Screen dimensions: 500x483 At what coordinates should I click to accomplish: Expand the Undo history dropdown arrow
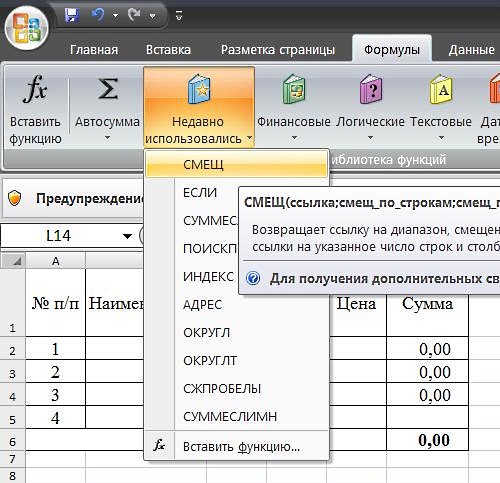click(x=115, y=15)
